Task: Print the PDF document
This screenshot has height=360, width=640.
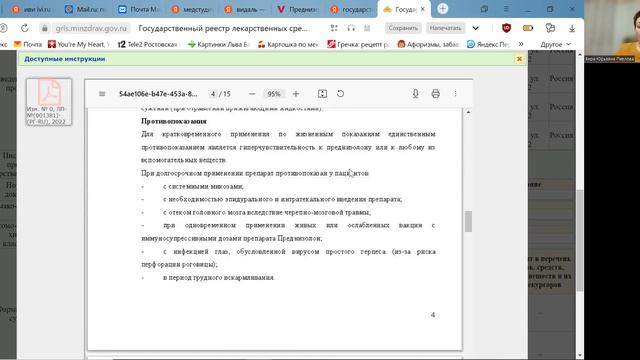Action: tap(436, 94)
